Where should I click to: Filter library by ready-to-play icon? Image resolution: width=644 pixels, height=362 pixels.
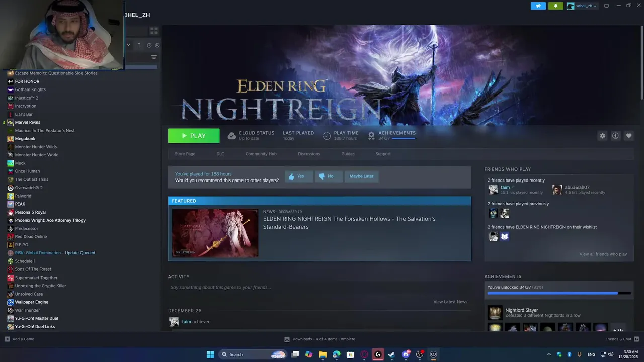pos(157,45)
